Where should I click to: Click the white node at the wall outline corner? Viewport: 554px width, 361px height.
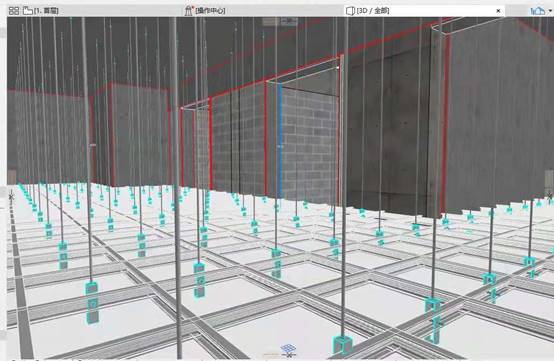[x=338, y=67]
